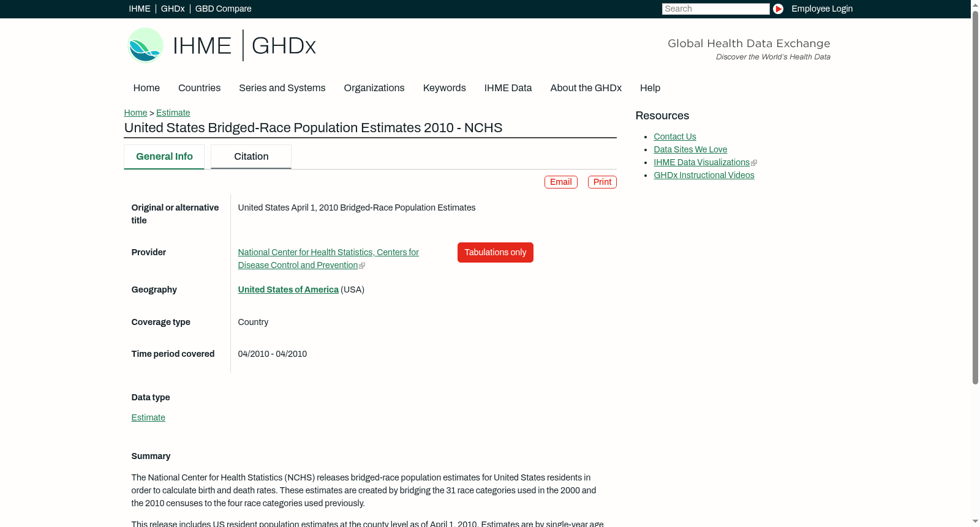Open the Home menu item

[146, 88]
